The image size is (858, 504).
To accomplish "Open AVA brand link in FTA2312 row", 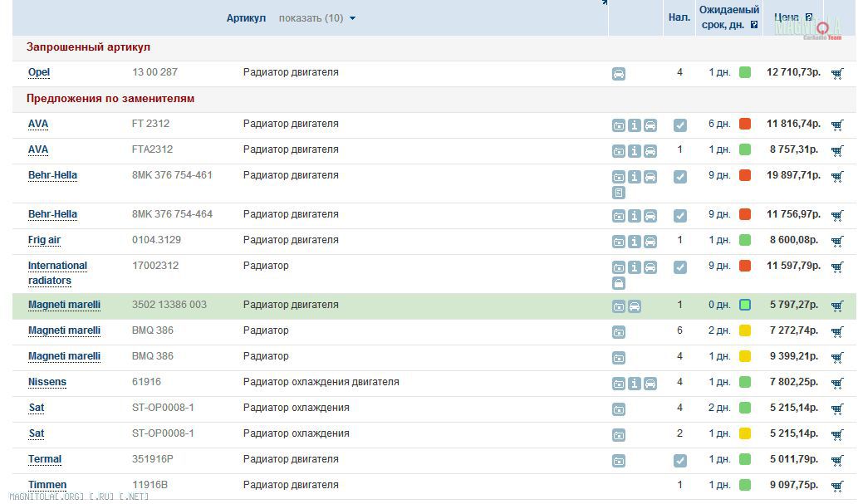I will [37, 149].
